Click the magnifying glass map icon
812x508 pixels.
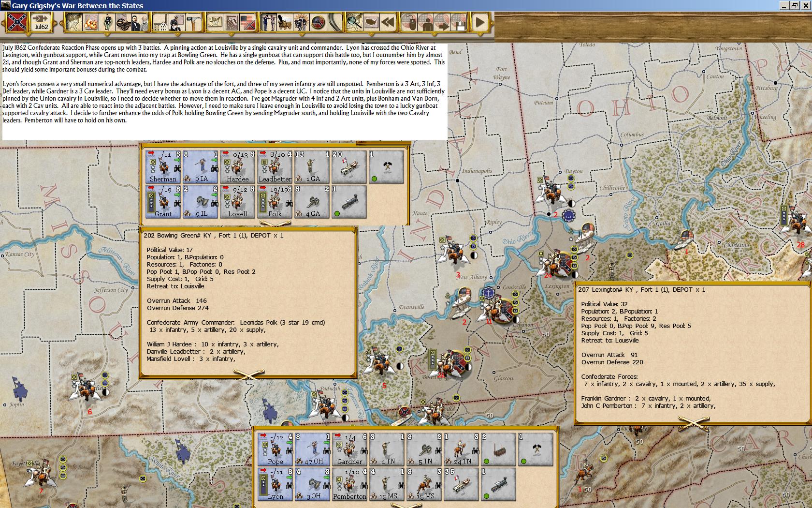[x=355, y=22]
